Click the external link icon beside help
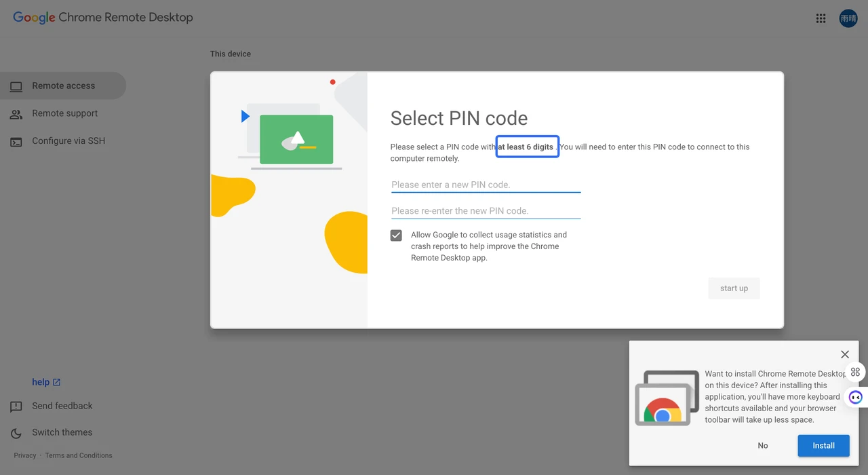 (x=56, y=383)
